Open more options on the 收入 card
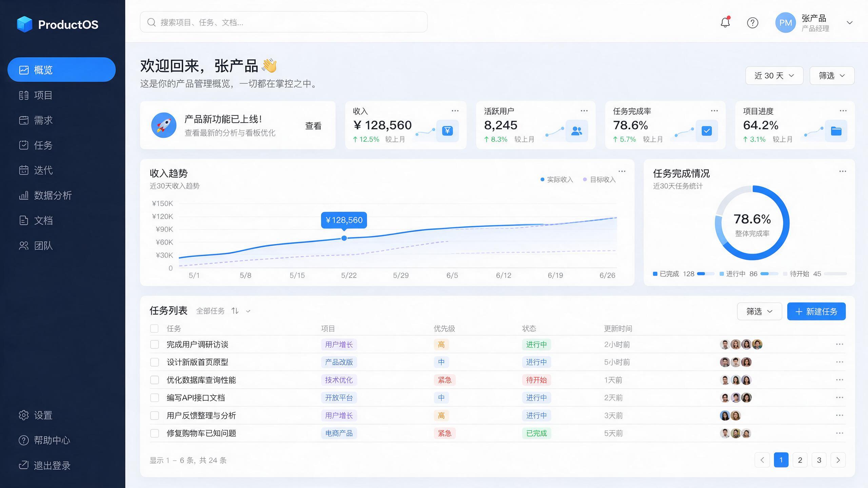 [x=455, y=111]
